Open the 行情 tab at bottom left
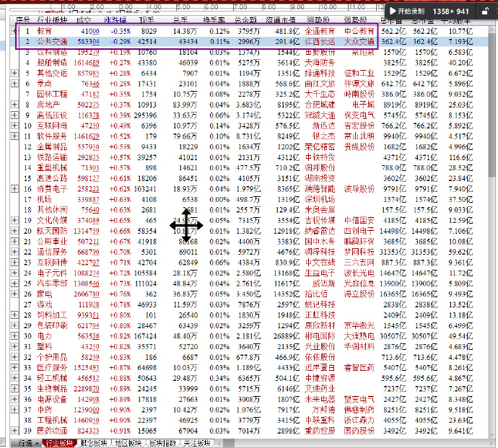 pyautogui.click(x=25, y=443)
